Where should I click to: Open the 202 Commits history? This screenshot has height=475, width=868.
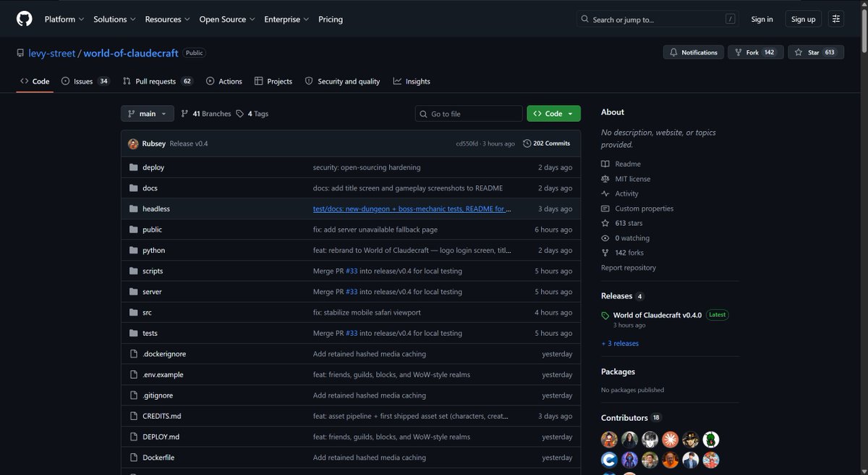click(x=547, y=143)
